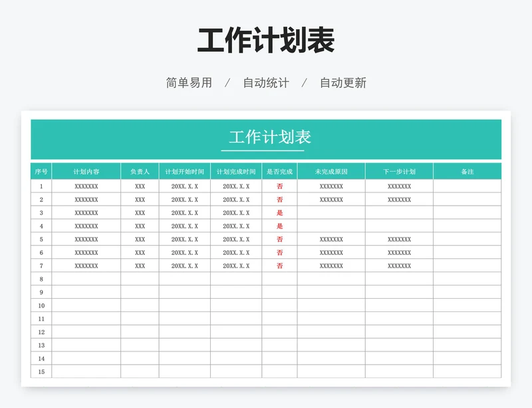The height and width of the screenshot is (408, 532).
Task: Click row number 9 cell
Action: click(41, 292)
